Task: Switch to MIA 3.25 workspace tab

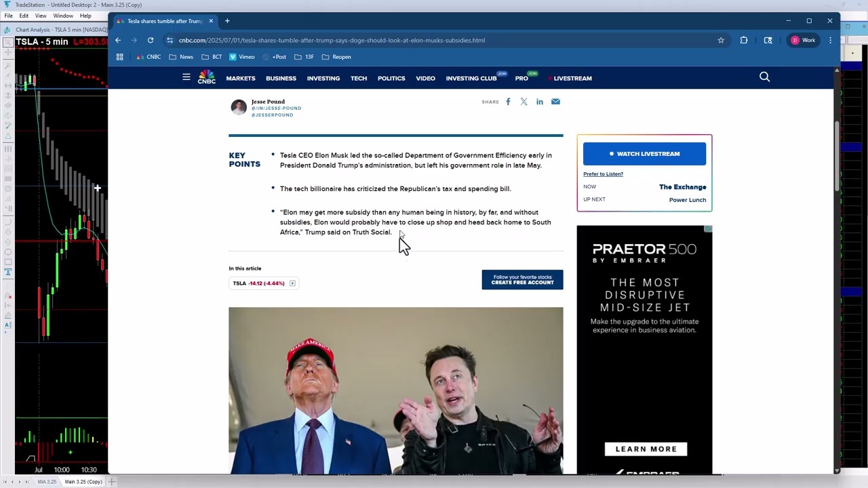Action: click(47, 482)
